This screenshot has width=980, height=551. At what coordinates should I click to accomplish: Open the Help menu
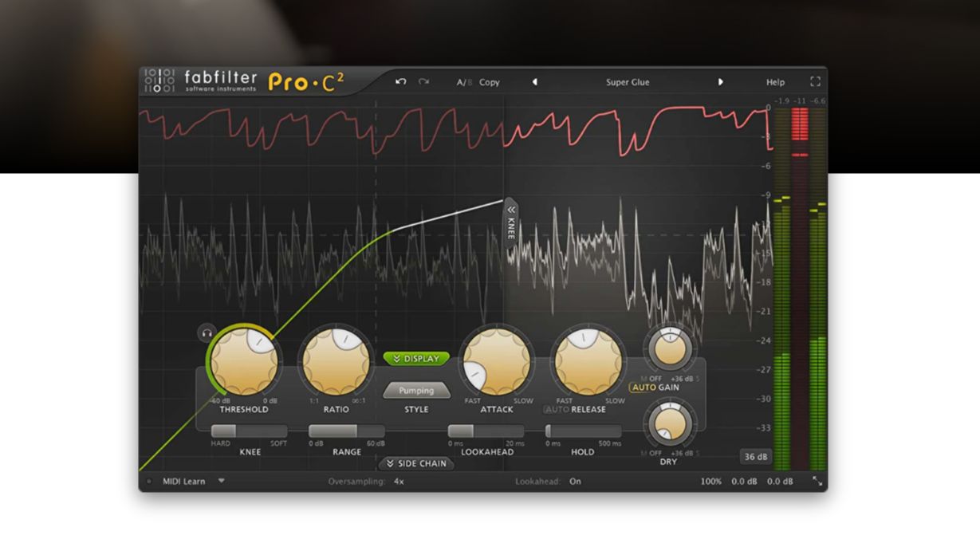coord(775,82)
